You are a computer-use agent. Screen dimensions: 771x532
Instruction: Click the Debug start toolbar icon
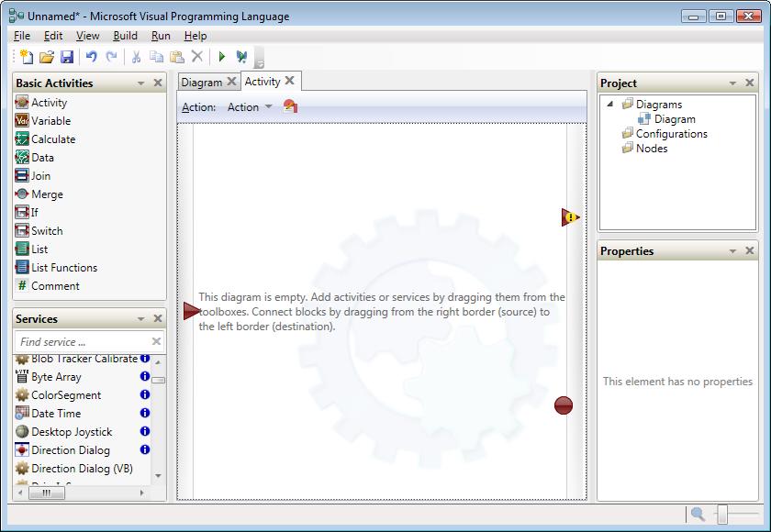pyautogui.click(x=241, y=57)
